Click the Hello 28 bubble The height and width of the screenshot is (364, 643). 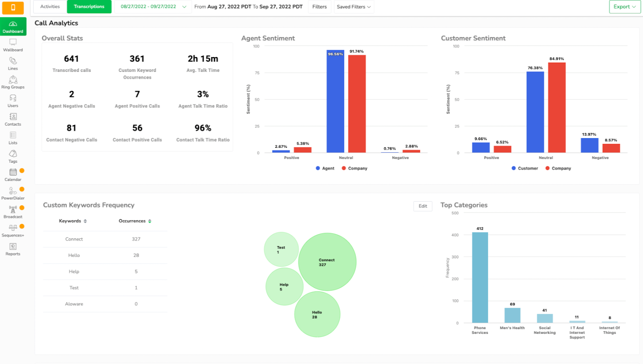(317, 314)
